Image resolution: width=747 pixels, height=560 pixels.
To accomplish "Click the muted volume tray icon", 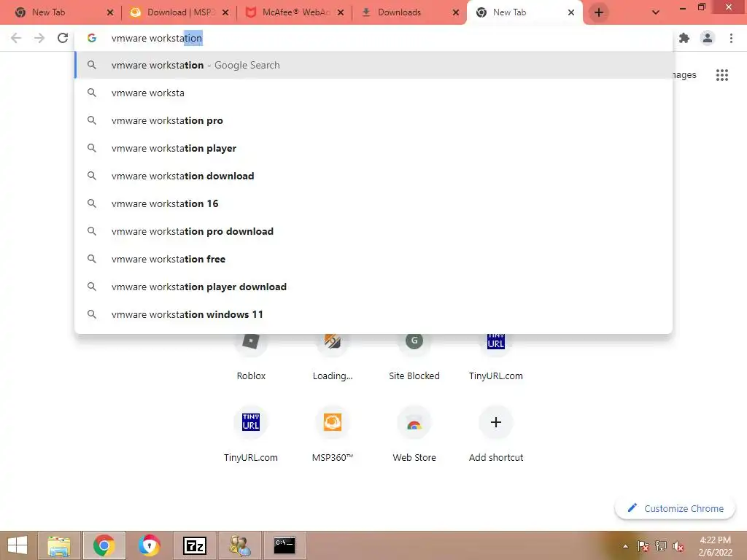I will tap(678, 546).
